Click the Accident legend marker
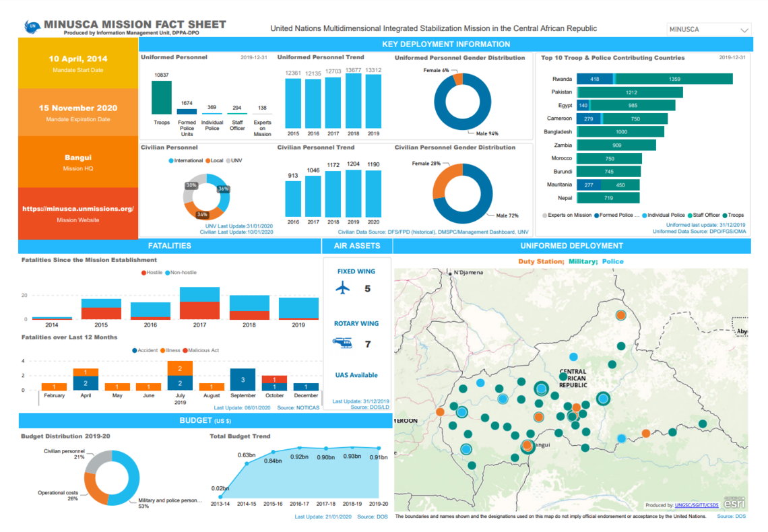This screenshot has width=768, height=532. pos(135,350)
